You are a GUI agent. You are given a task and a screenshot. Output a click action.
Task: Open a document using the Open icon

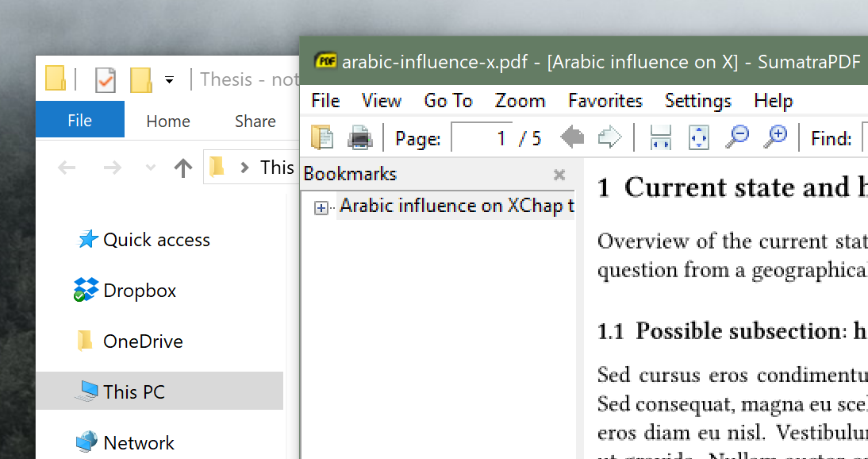point(322,137)
